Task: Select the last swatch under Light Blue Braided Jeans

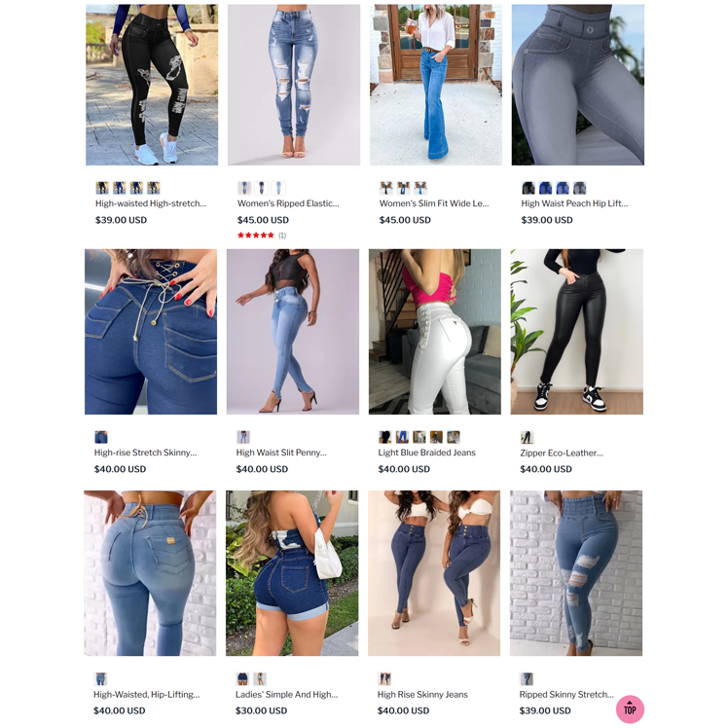Action: click(454, 437)
